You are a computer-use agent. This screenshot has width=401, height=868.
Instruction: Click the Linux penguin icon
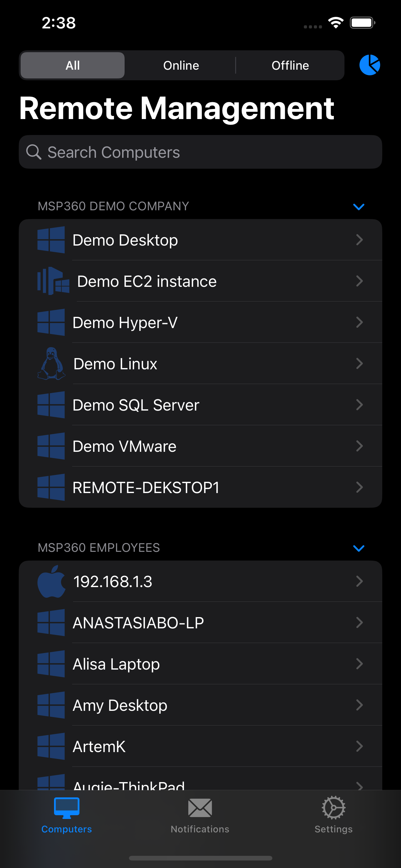52,364
